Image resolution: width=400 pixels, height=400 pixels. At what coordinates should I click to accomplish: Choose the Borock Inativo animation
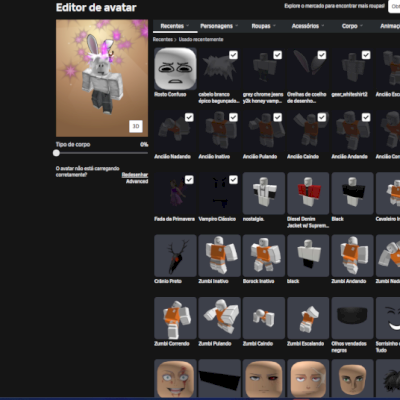264,256
